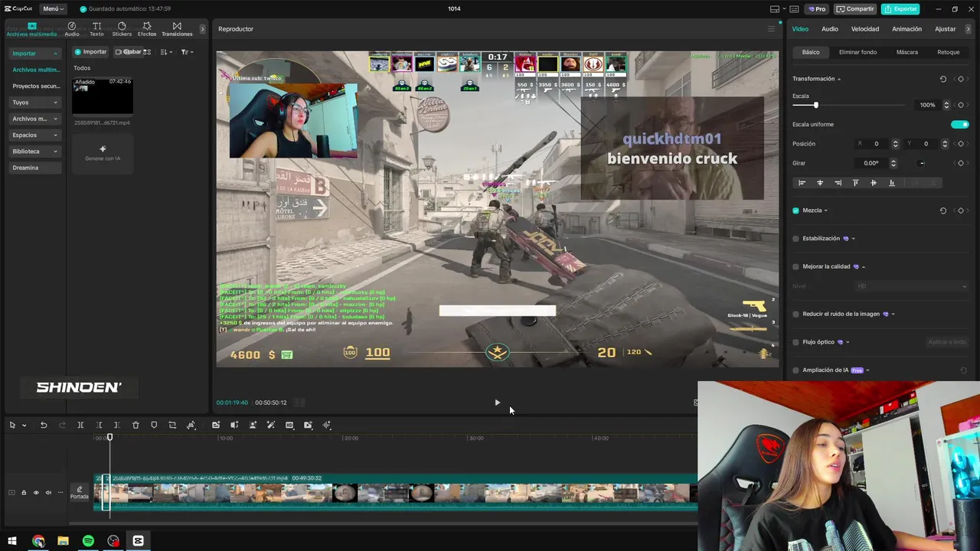
Task: Click the Exportar button
Action: pyautogui.click(x=900, y=9)
